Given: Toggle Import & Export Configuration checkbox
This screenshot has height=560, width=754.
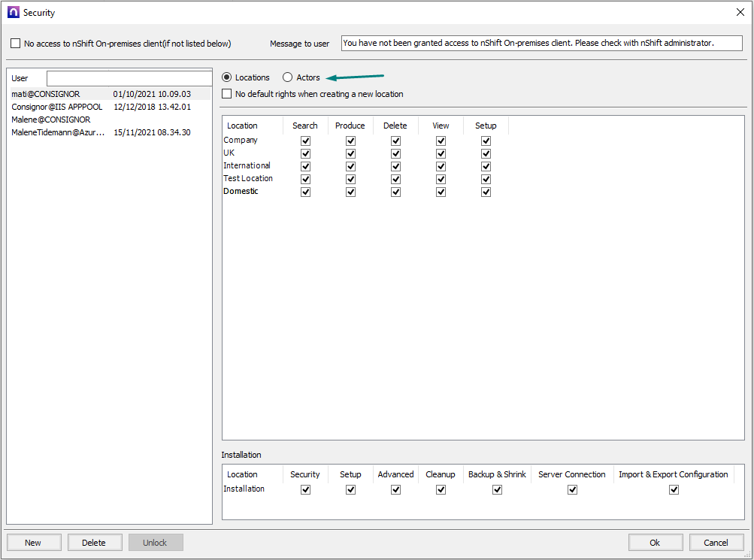Looking at the screenshot, I should [x=674, y=489].
